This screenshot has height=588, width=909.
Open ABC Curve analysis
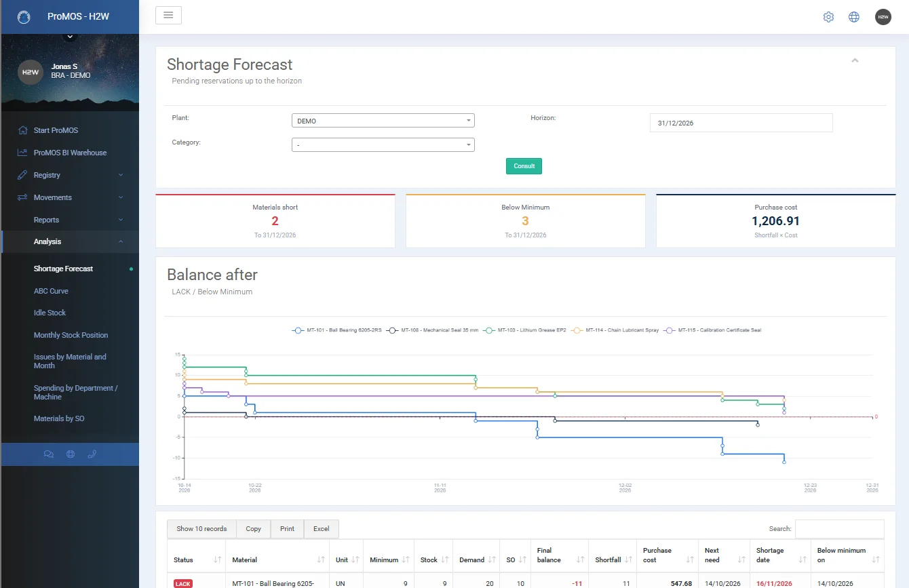pos(51,291)
